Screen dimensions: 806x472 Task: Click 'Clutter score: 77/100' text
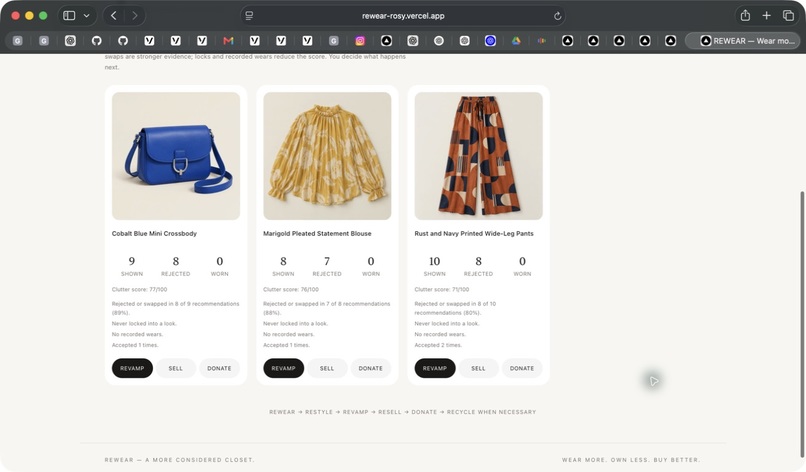139,289
